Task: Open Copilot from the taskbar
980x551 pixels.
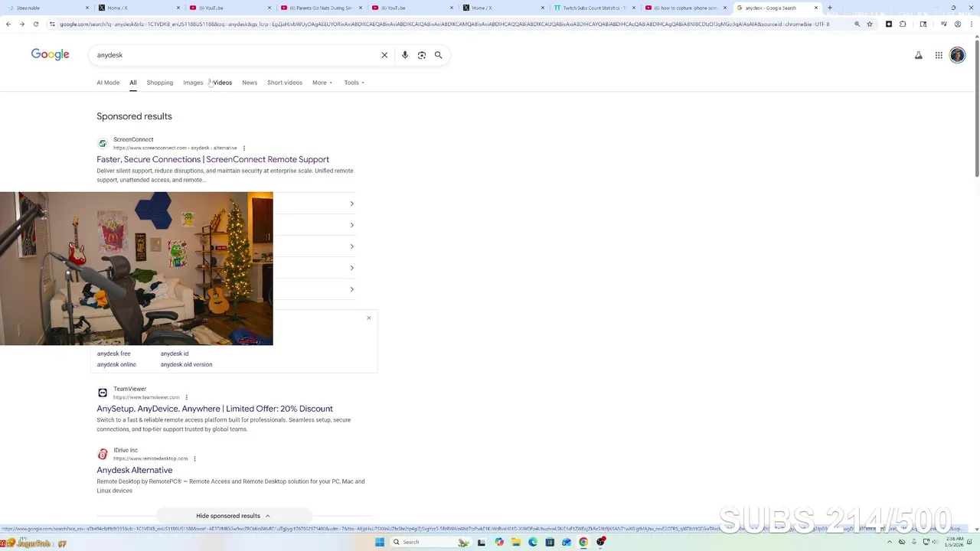Action: pyautogui.click(x=499, y=542)
